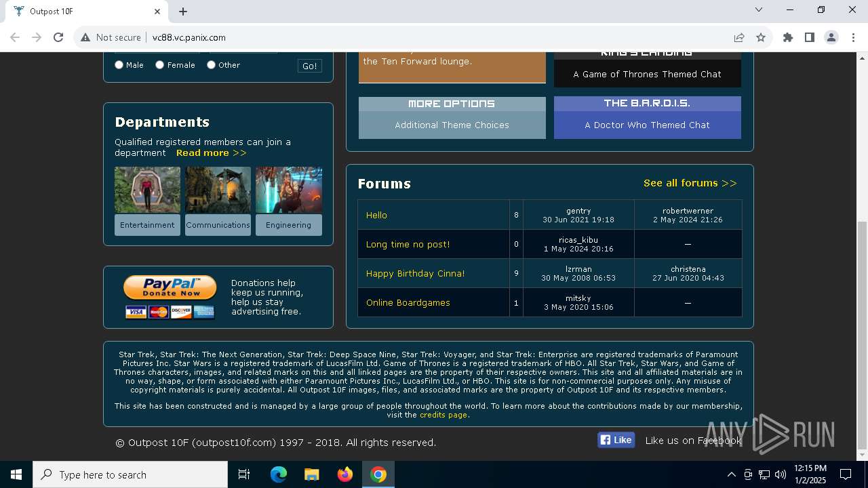The height and width of the screenshot is (488, 868).
Task: Click the taskbar search box
Action: (130, 474)
